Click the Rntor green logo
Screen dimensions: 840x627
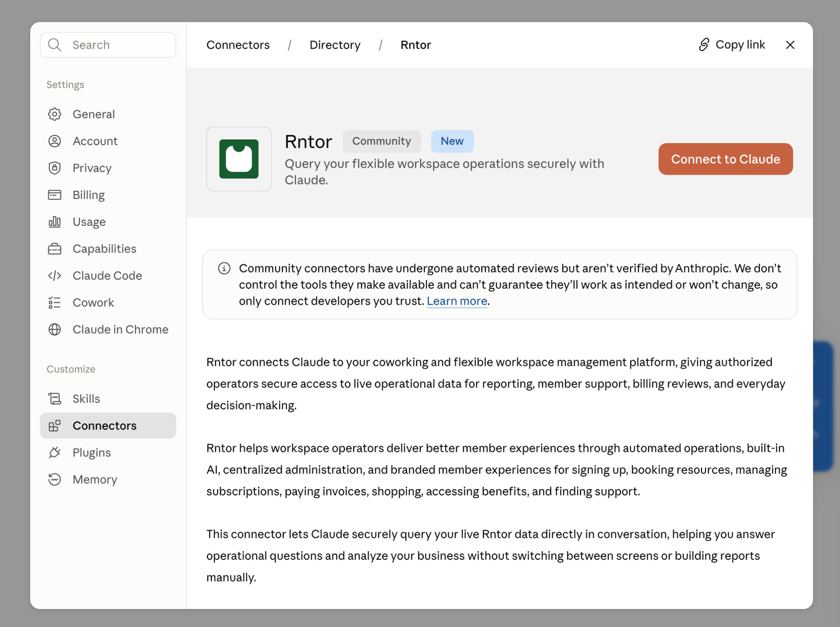click(239, 159)
